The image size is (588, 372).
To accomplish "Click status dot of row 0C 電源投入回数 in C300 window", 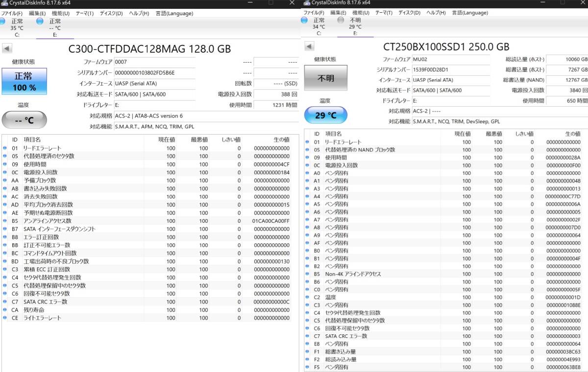I will tap(5, 172).
